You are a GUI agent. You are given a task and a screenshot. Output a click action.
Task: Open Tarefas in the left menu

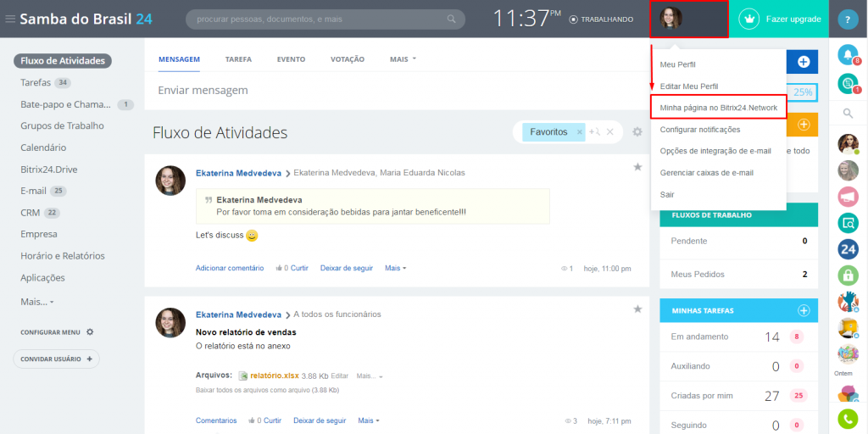tap(36, 82)
